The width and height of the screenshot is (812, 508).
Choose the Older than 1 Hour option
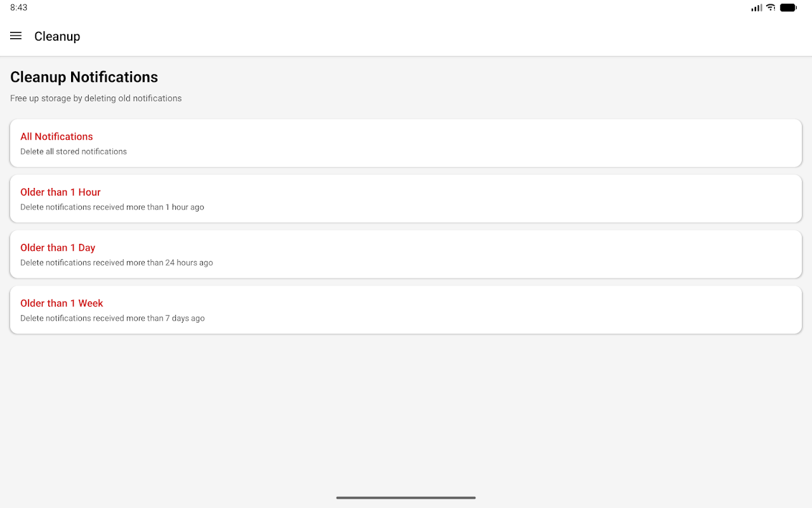[x=60, y=192]
